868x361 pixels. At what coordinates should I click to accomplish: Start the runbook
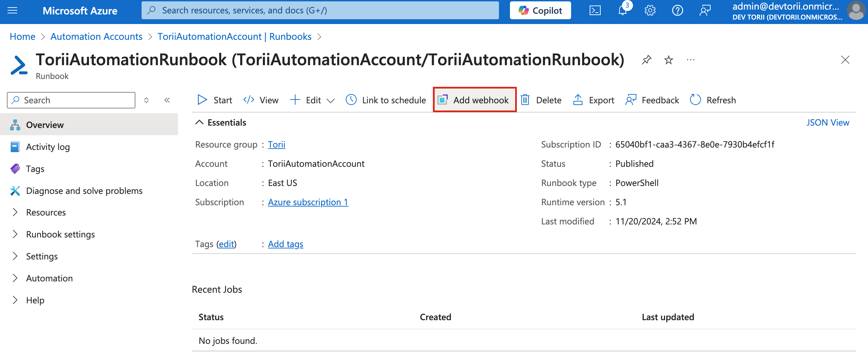(x=215, y=100)
